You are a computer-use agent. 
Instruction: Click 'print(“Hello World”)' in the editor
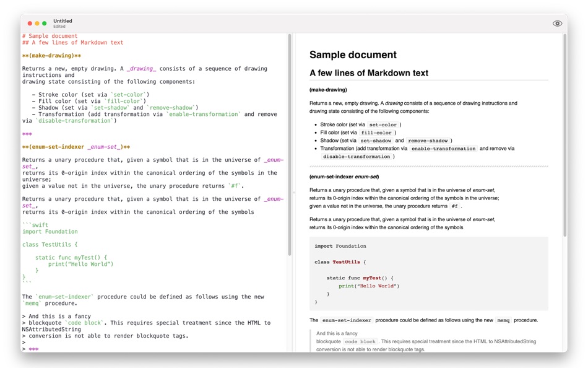[80, 264]
